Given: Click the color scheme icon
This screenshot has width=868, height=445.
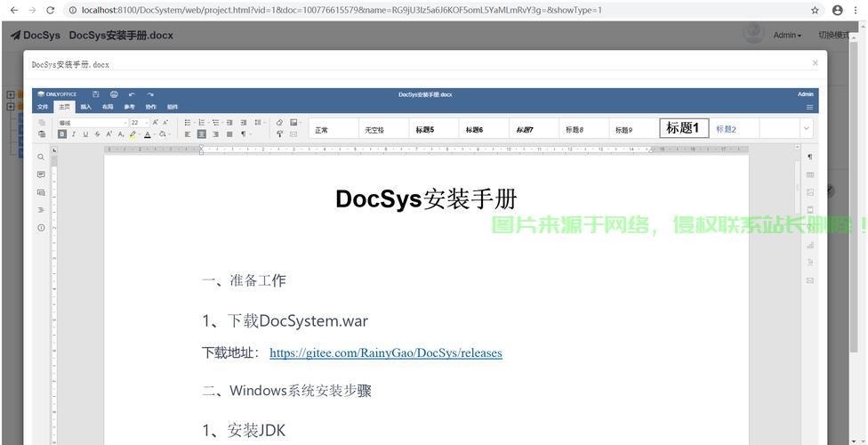Looking at the screenshot, I should [294, 123].
